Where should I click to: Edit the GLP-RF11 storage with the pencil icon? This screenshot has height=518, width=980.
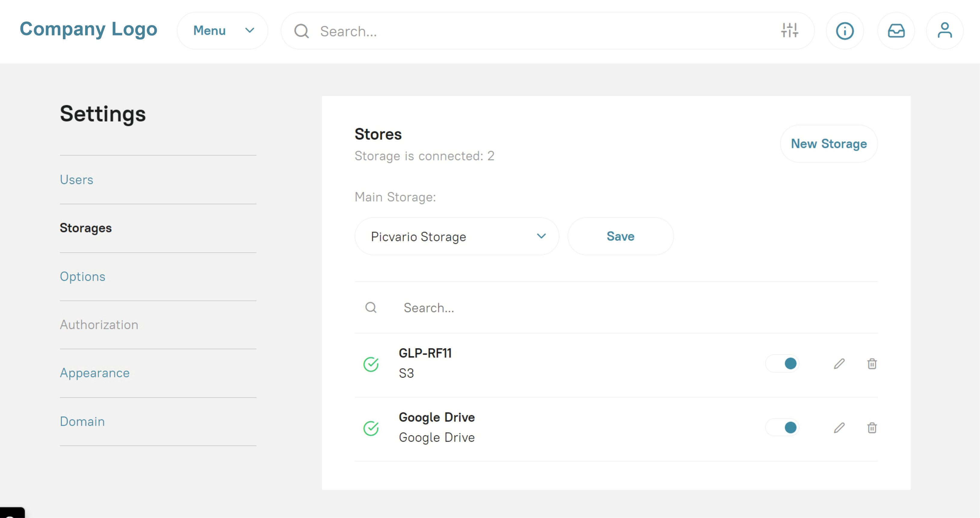(x=839, y=364)
